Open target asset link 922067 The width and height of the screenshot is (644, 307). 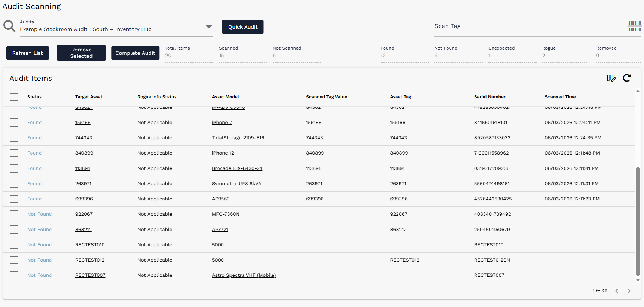84,214
